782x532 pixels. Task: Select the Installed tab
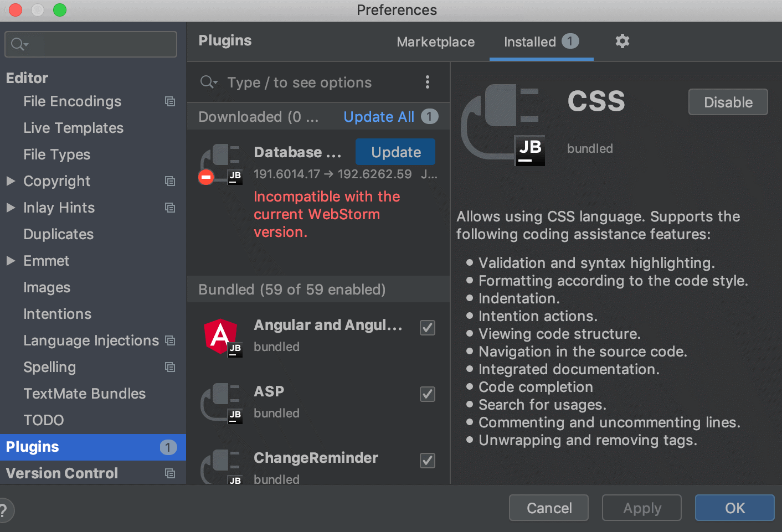[x=529, y=42]
